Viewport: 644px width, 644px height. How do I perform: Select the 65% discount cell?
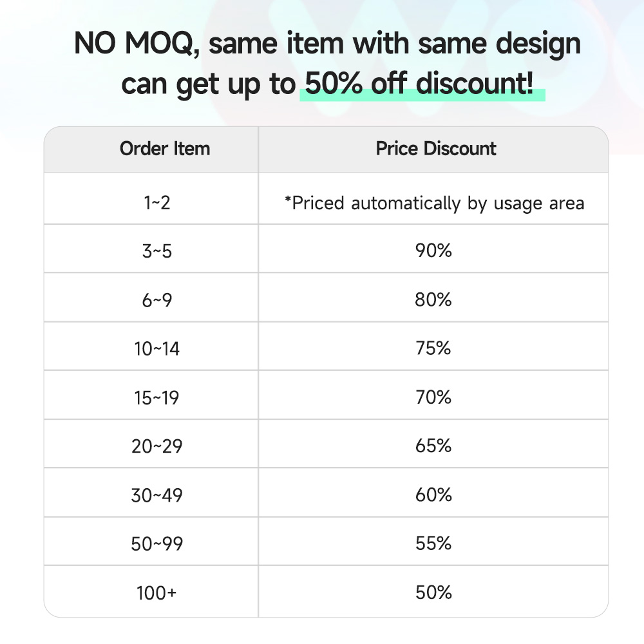click(433, 446)
